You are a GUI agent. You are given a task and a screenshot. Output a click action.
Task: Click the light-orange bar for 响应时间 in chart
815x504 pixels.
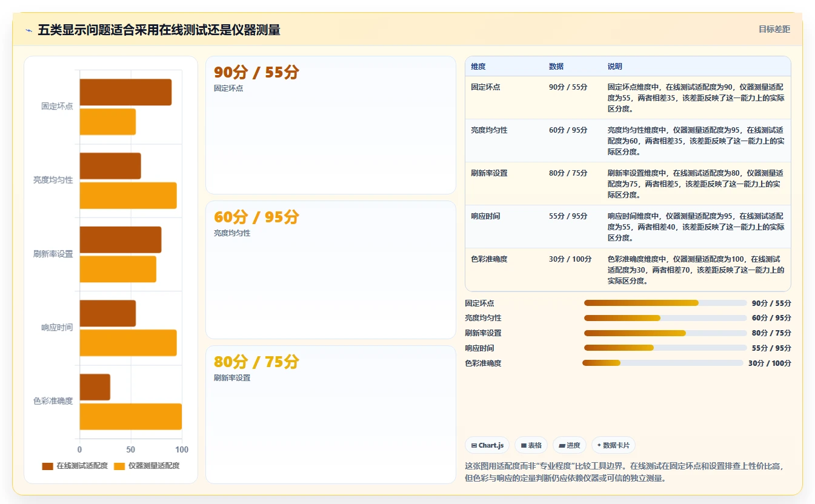tap(128, 343)
